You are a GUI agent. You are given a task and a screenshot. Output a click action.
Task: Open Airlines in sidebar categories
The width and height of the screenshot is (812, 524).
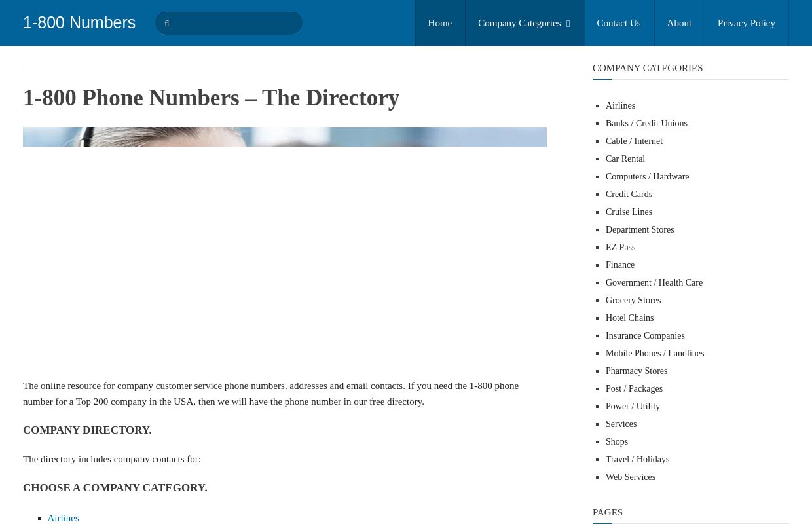point(620,106)
